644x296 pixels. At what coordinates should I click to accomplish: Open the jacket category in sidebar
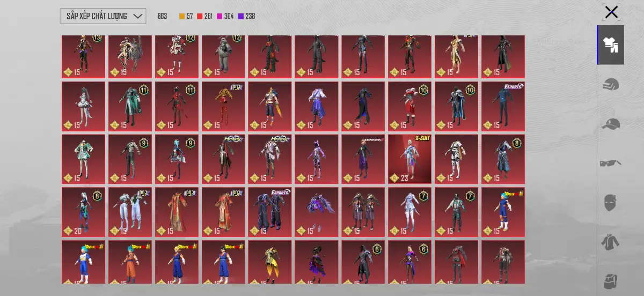click(x=611, y=242)
